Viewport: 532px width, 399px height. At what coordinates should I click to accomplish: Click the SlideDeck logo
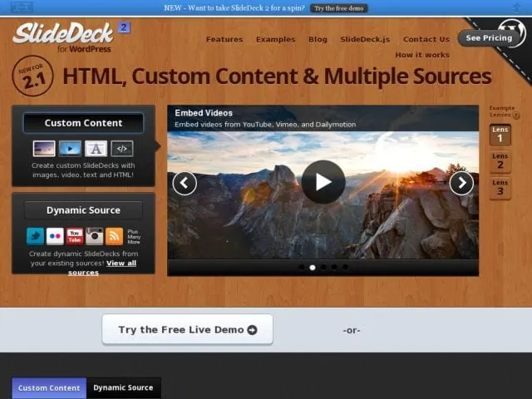click(x=63, y=33)
